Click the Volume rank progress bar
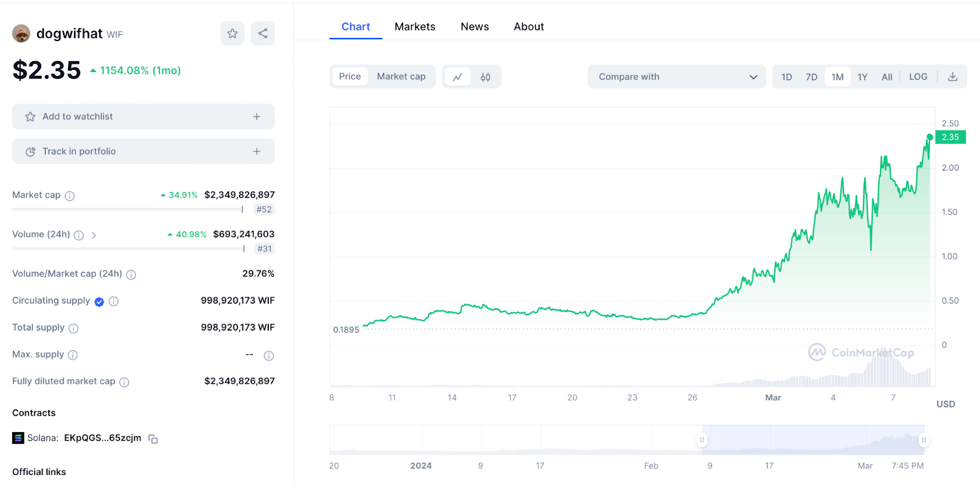Viewport: 980px width, 486px height. (x=129, y=249)
